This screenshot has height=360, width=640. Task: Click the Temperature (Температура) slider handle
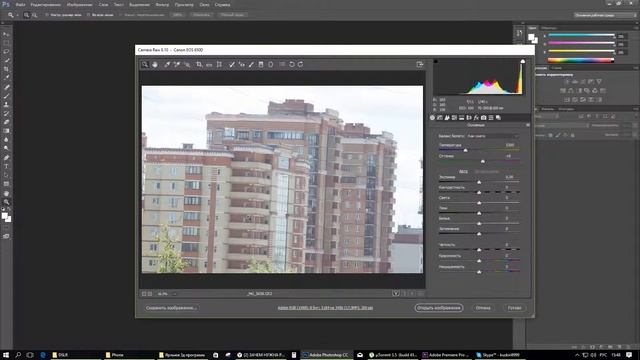[465, 150]
